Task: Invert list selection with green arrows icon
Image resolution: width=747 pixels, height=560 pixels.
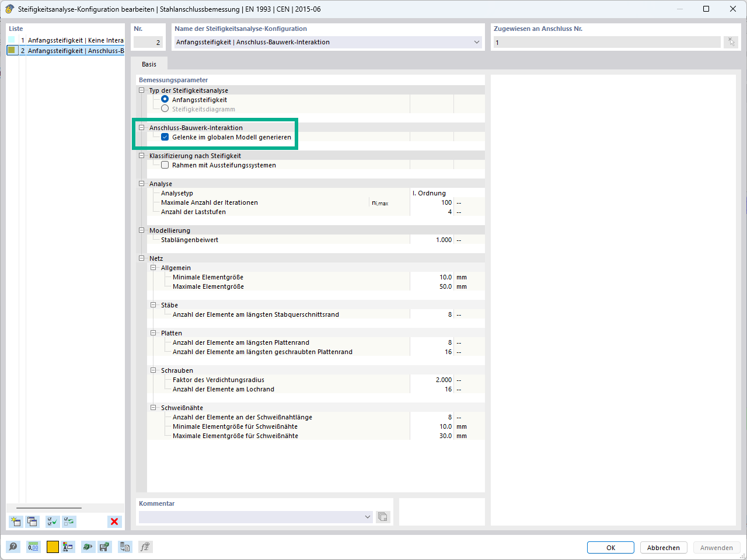Action: (69, 521)
